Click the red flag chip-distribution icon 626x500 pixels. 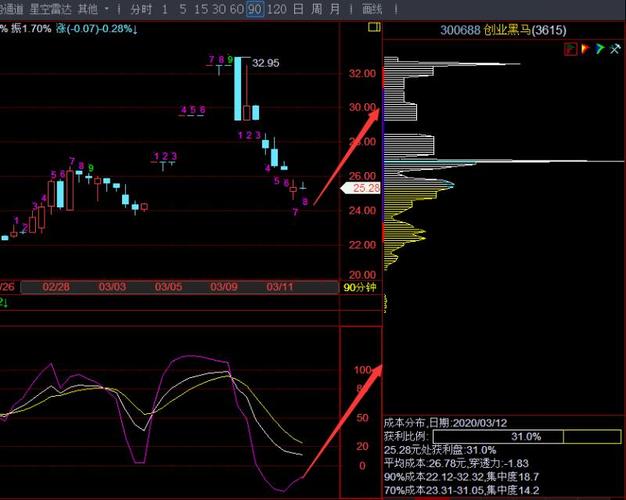pyautogui.click(x=571, y=49)
